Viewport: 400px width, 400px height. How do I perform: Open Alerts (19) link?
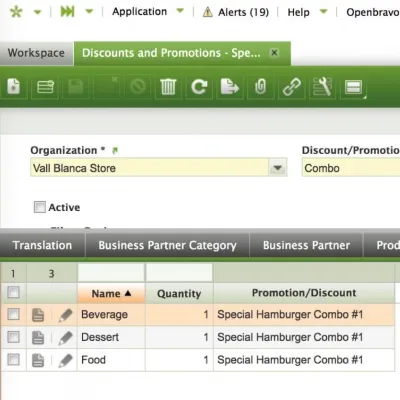(x=236, y=12)
